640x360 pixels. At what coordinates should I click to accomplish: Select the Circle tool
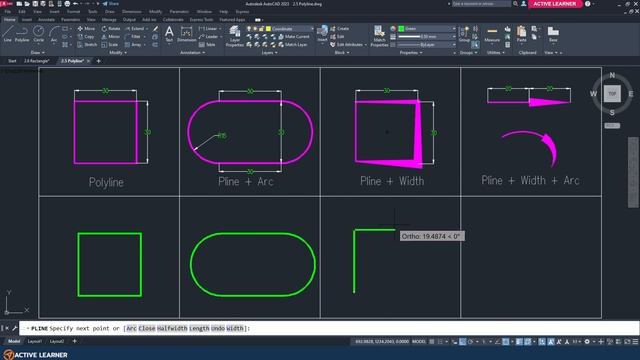point(38,34)
